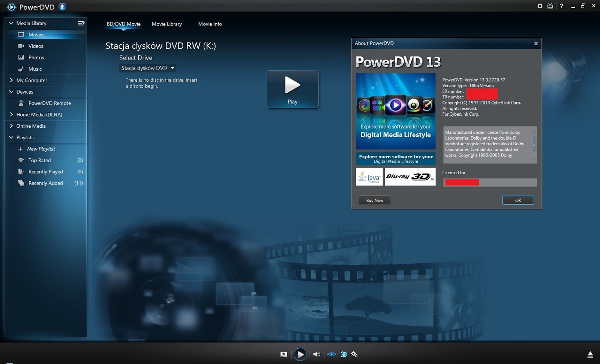Expand the Online Media section

pyautogui.click(x=11, y=126)
